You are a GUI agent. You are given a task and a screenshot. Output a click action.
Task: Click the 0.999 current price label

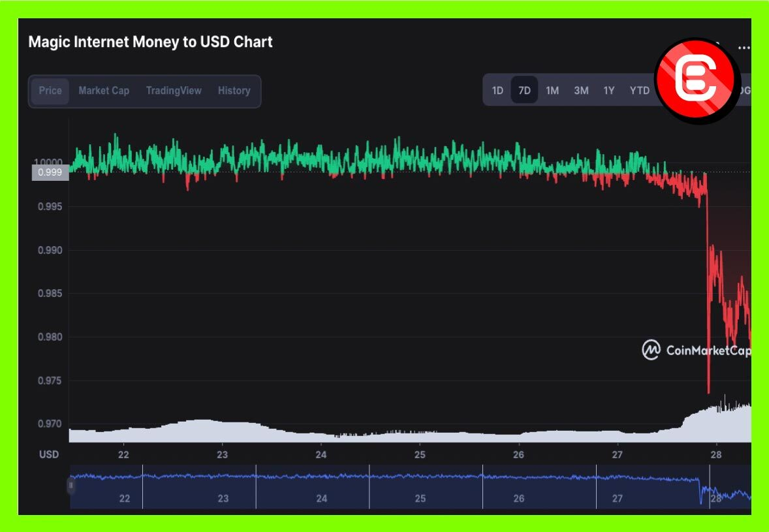[50, 172]
